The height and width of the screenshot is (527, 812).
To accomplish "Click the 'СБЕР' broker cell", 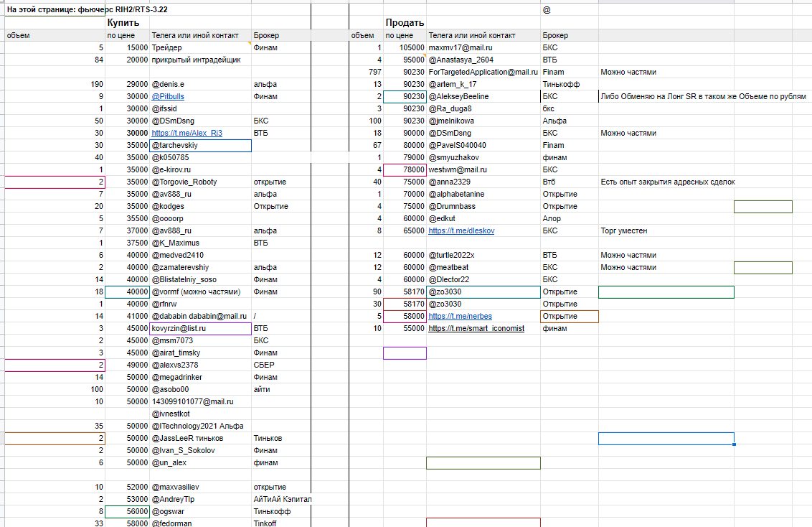I will click(263, 365).
